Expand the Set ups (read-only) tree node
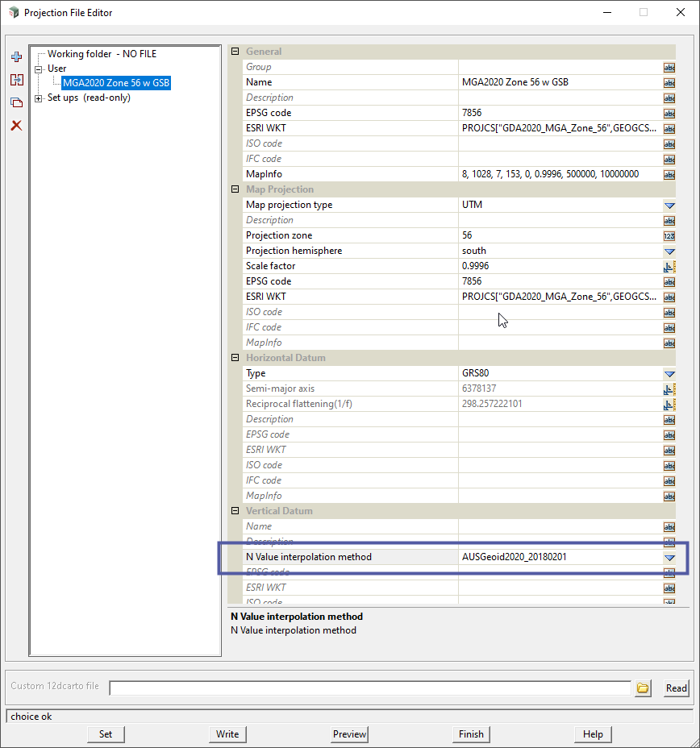This screenshot has width=700, height=748. pyautogui.click(x=39, y=98)
